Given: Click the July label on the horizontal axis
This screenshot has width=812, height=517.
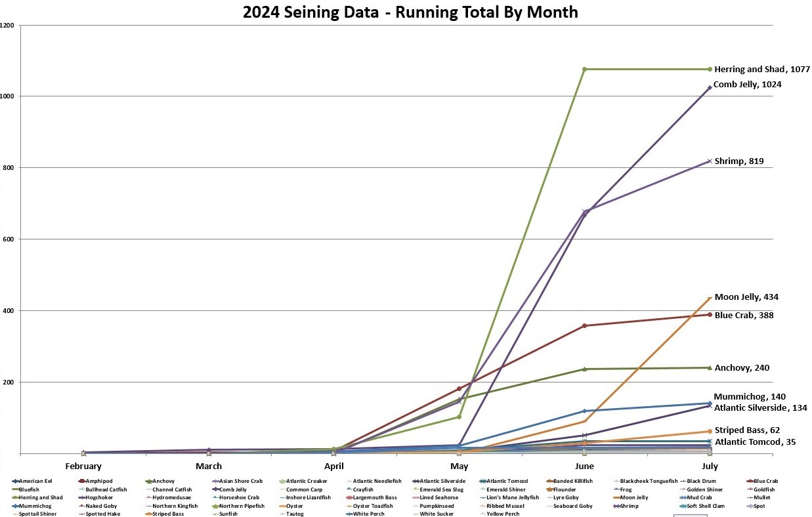Looking at the screenshot, I should click(710, 466).
